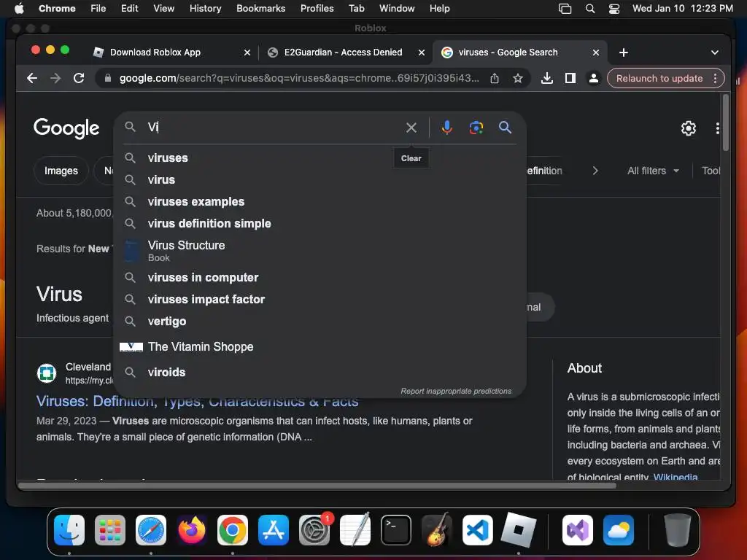Screen dimensions: 747x560
Task: Open Google Lens image search icon
Action: (x=476, y=127)
